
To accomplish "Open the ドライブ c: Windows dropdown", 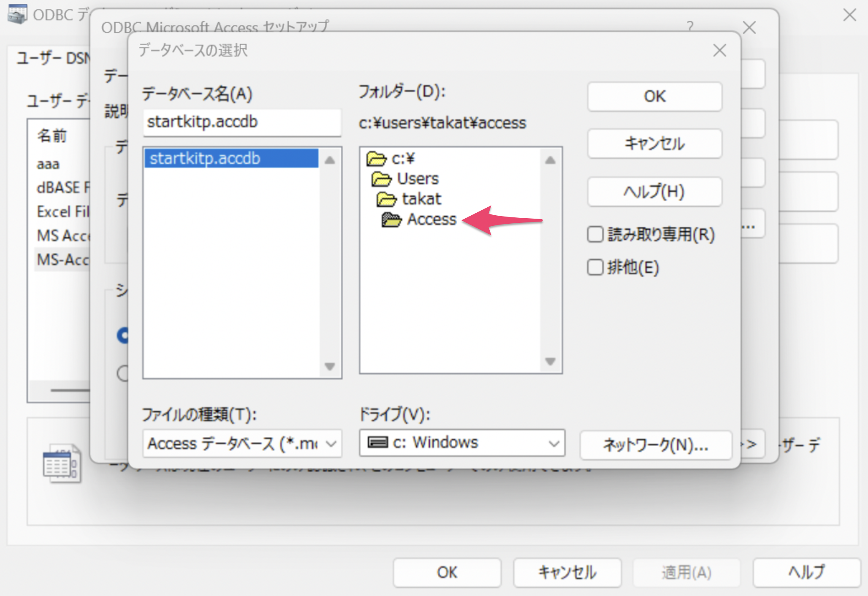I will pyautogui.click(x=462, y=443).
